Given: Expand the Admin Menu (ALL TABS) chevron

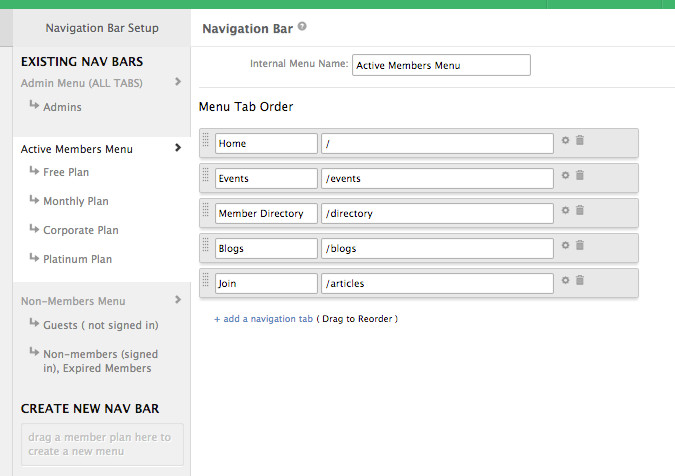Looking at the screenshot, I should (x=178, y=82).
